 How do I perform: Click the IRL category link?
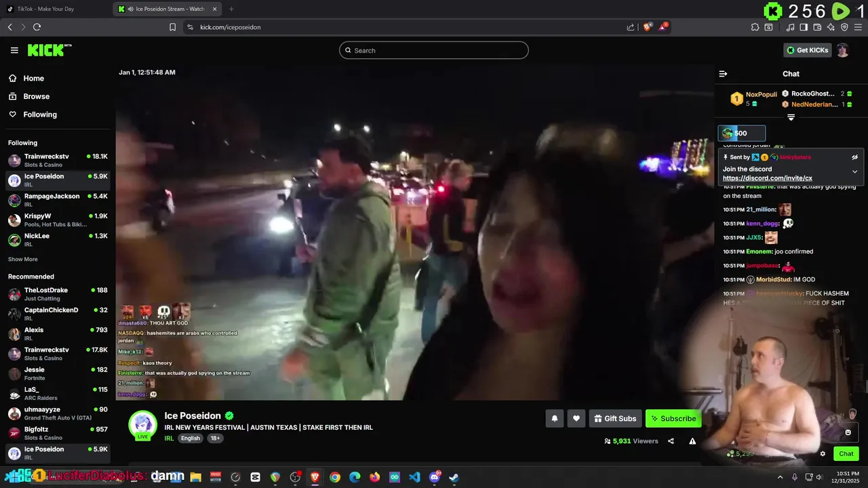click(169, 439)
